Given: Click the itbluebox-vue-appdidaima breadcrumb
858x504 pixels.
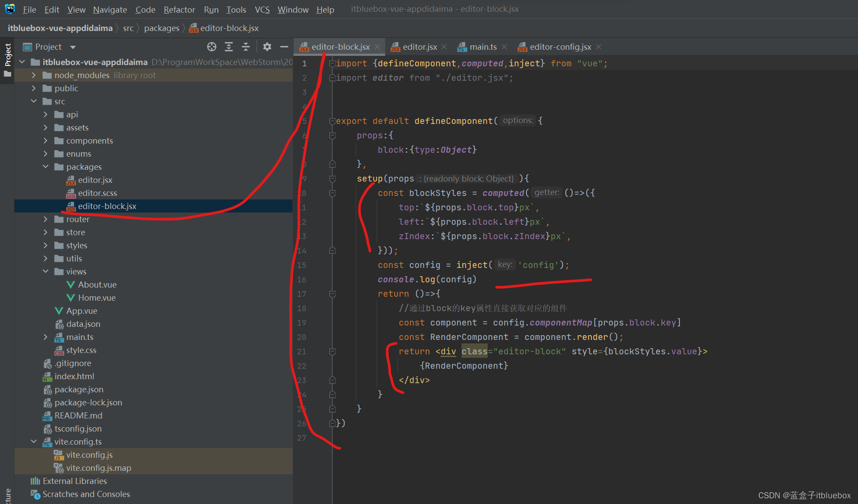Looking at the screenshot, I should [60, 28].
